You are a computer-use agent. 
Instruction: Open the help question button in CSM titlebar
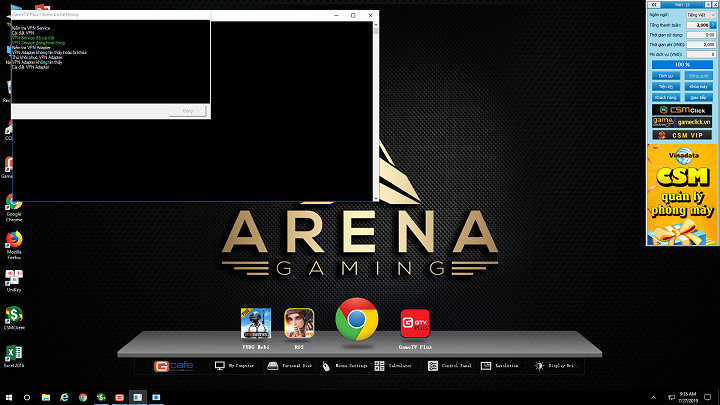[708, 5]
